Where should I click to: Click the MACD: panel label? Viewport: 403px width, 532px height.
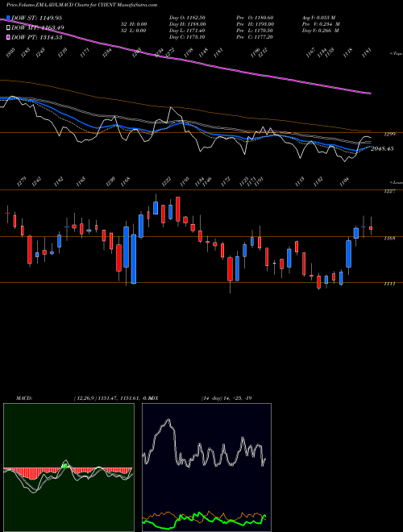[23, 398]
